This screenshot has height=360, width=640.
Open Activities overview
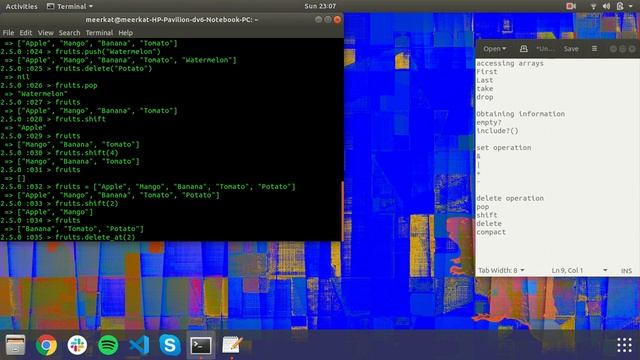(x=21, y=6)
